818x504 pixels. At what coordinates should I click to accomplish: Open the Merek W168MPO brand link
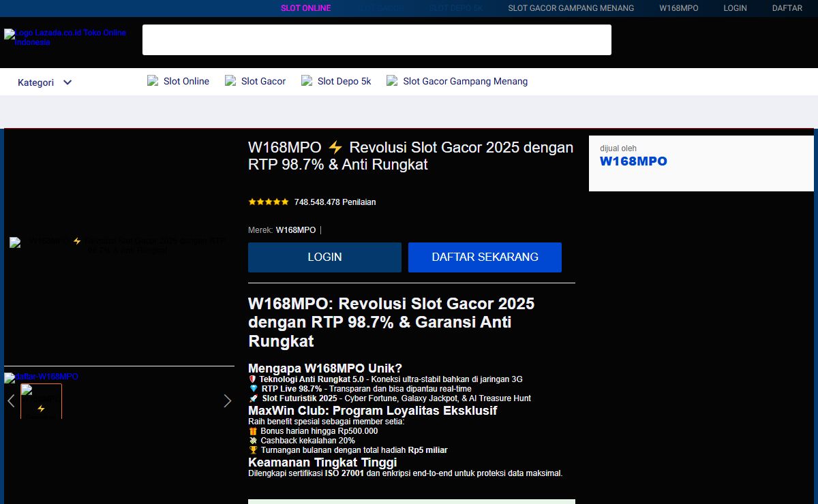(296, 230)
